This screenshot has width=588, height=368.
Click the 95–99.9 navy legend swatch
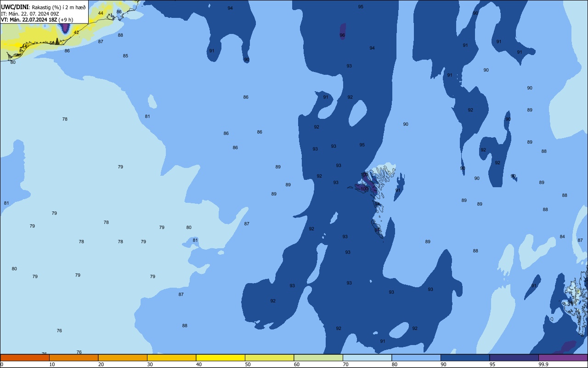point(514,357)
